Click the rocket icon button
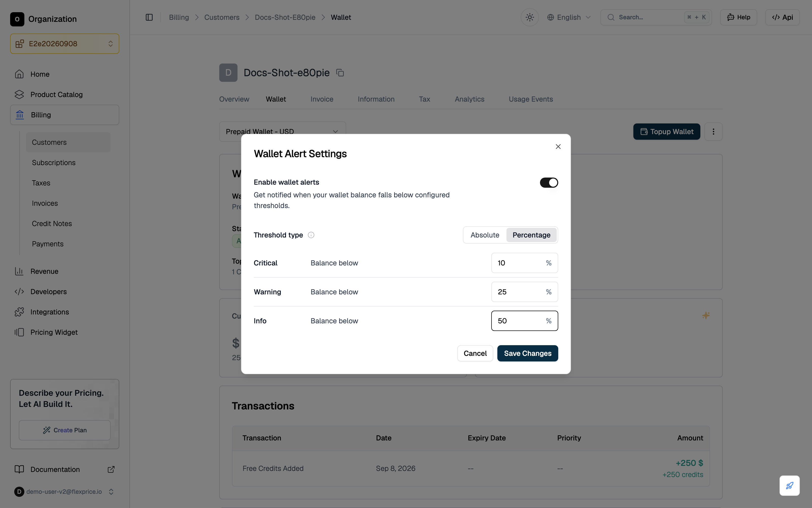 click(789, 485)
